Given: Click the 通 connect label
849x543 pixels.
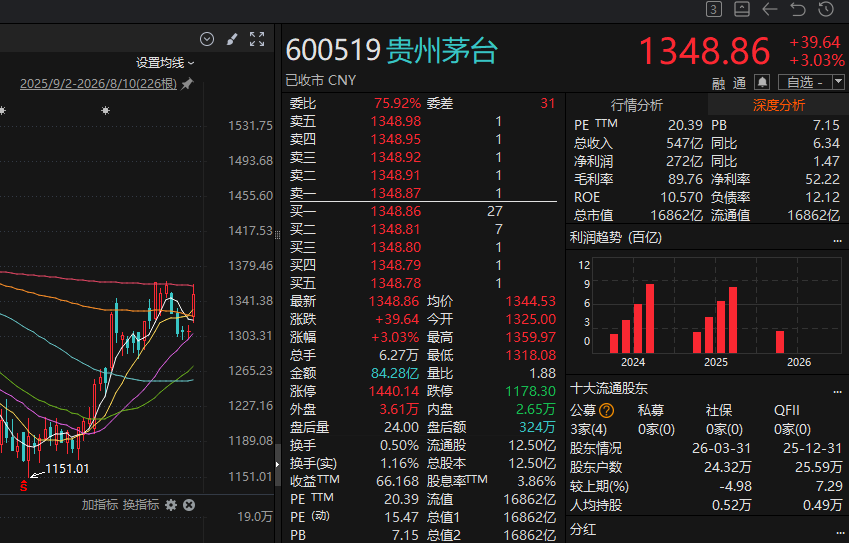Looking at the screenshot, I should (740, 83).
